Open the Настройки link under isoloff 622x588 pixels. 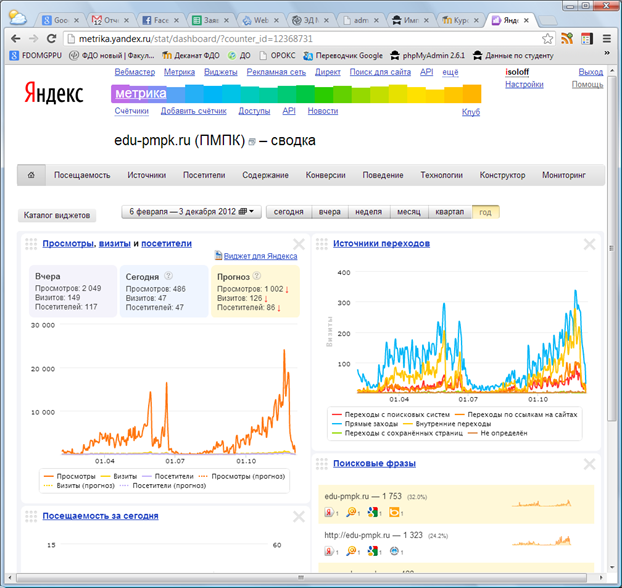point(524,85)
